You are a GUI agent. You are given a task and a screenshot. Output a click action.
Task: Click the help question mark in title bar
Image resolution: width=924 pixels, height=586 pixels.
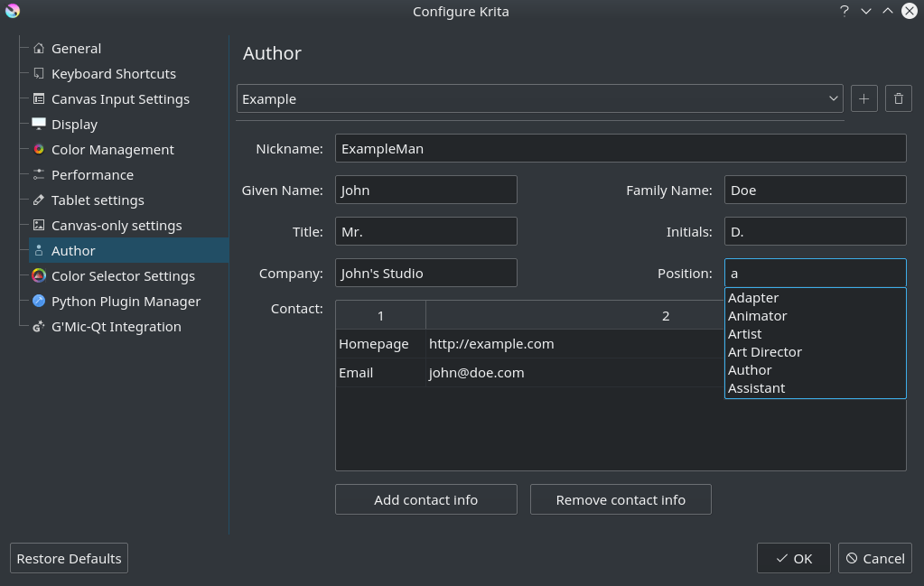(844, 11)
